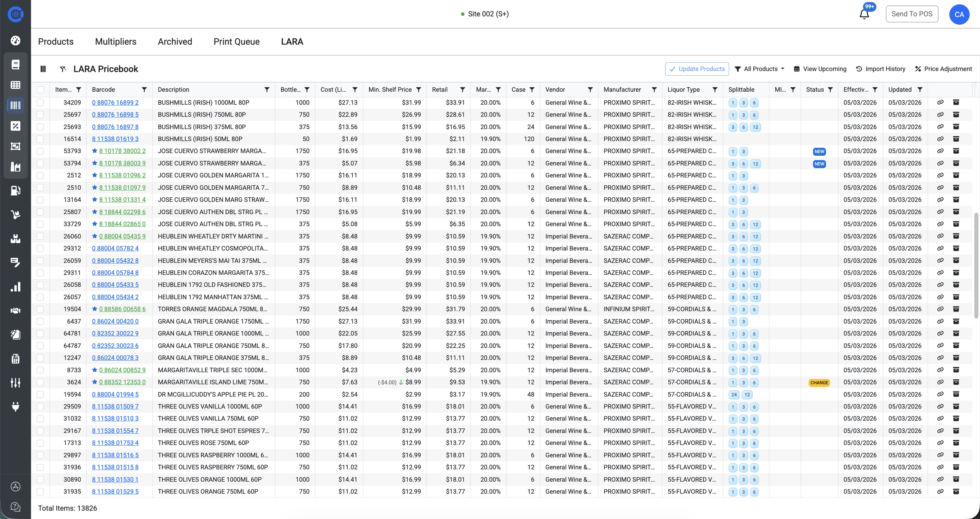Open the power plug integrations sidebar icon
Image resolution: width=980 pixels, height=519 pixels.
tap(15, 406)
